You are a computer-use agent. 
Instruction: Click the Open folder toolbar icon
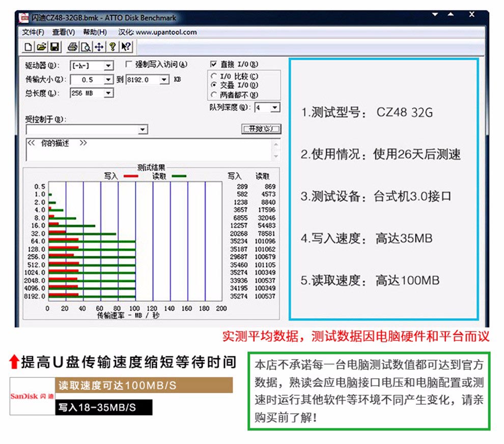point(41,47)
